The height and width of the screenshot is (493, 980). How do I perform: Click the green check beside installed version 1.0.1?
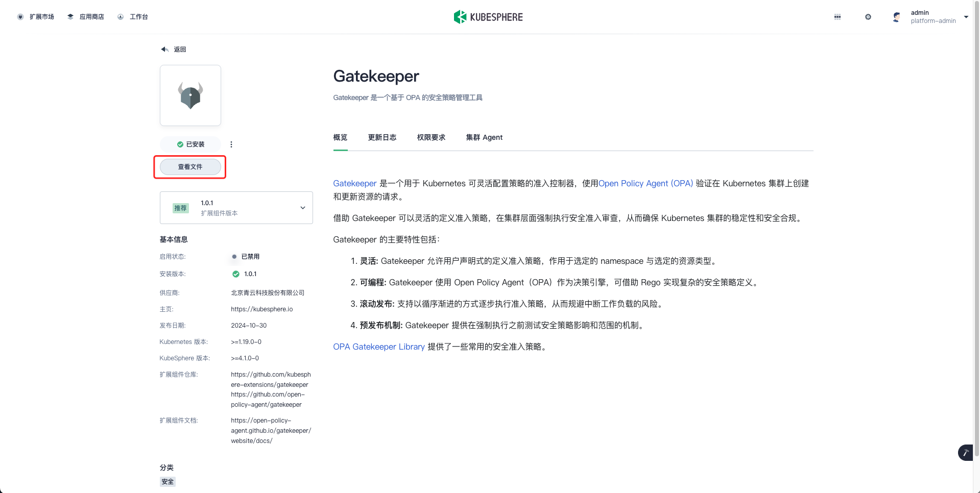pyautogui.click(x=236, y=274)
